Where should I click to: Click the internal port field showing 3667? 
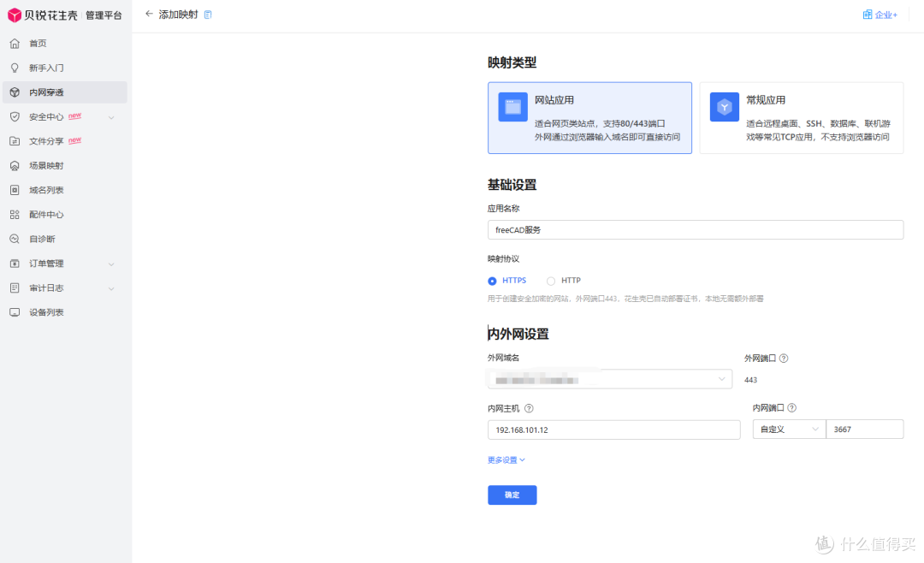coord(864,430)
